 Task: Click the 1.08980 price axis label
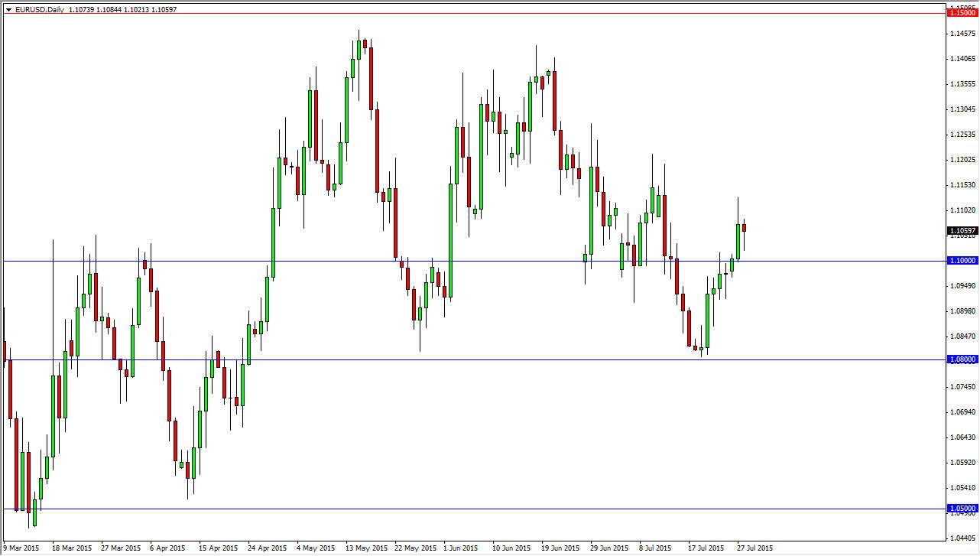pos(964,311)
